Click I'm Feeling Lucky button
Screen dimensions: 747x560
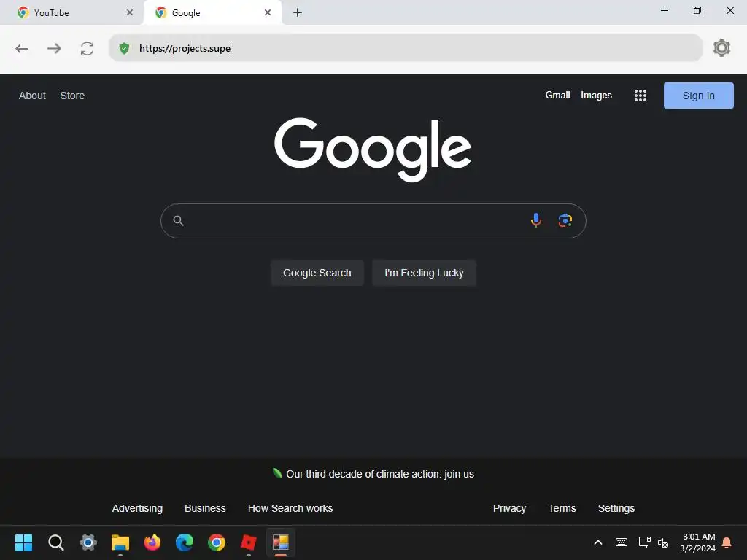[x=424, y=273]
